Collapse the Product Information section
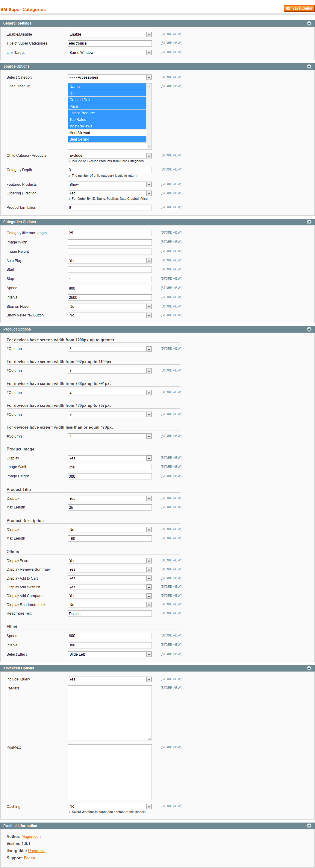This screenshot has width=315, height=868. click(309, 826)
